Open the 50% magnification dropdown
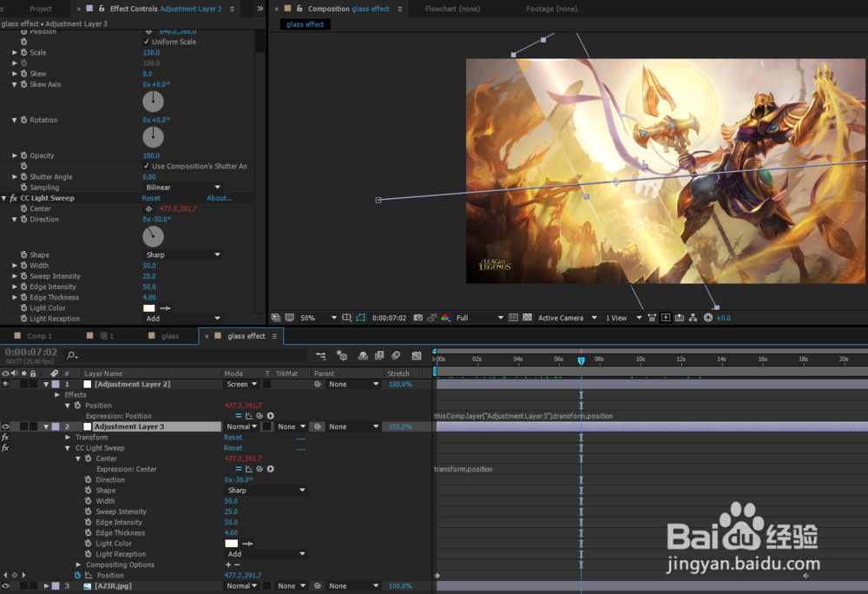Viewport: 868px width, 594px height. 318,318
